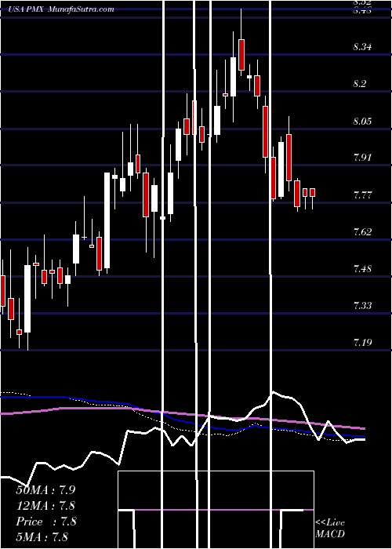The height and width of the screenshot is (549, 392).
Task: Click the 7.91 price axis label
Action: coord(363,157)
